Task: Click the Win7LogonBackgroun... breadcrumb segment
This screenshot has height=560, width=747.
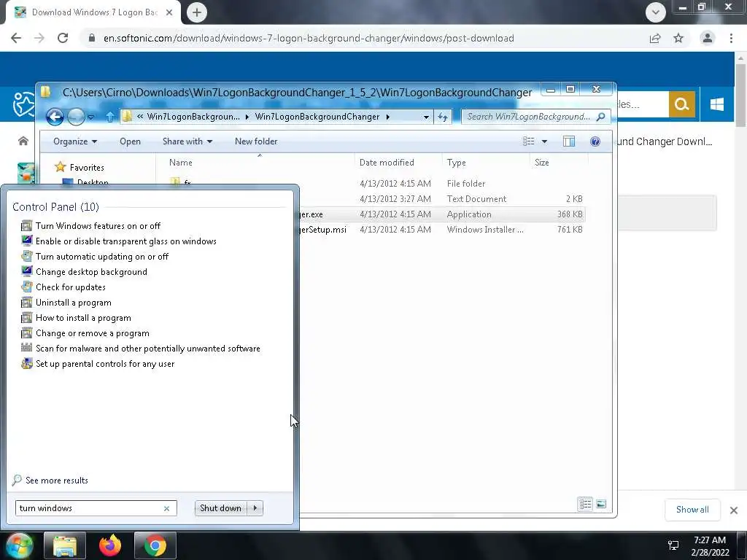Action: click(x=193, y=117)
